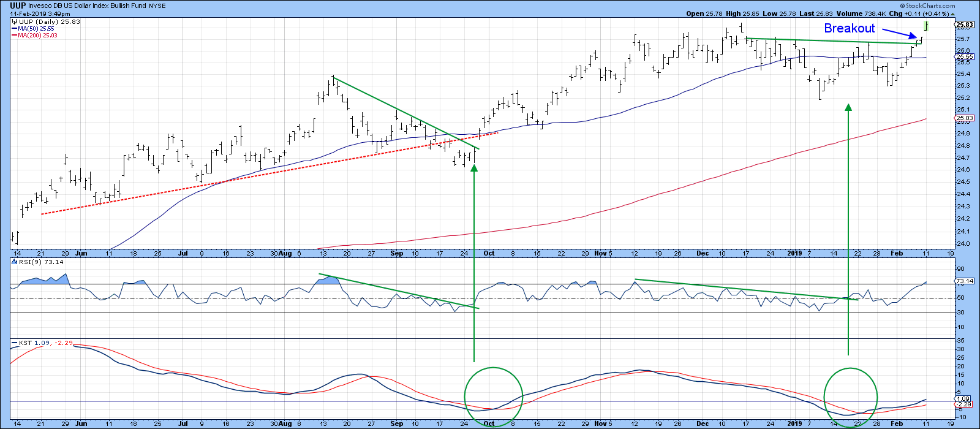Click the red MA(200) legend line marker
The height and width of the screenshot is (429, 980).
[x=14, y=36]
